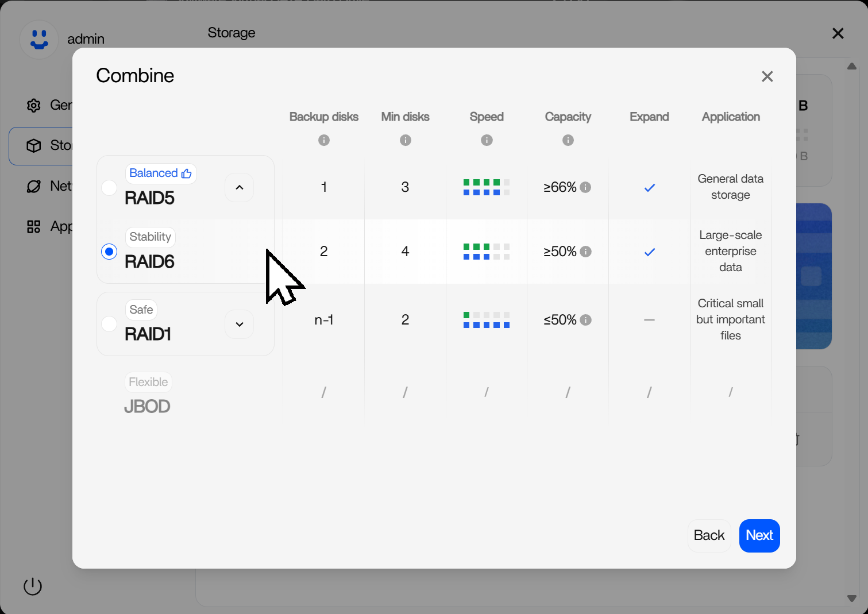Viewport: 868px width, 614px height.
Task: Click info icon beside ≥66% capacity
Action: 585,187
